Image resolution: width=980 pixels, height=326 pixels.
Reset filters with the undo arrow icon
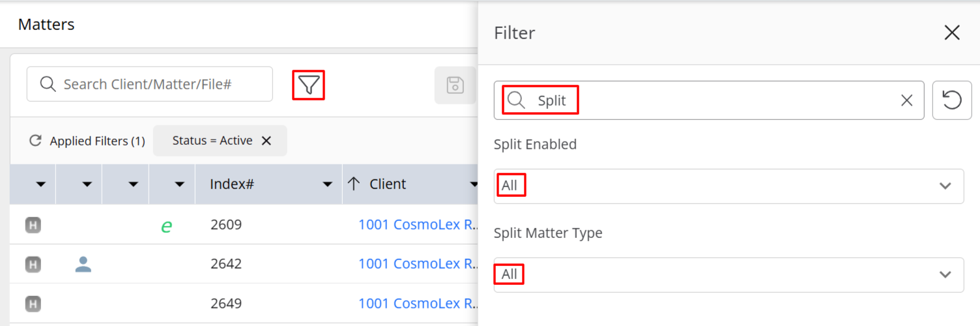[x=952, y=100]
